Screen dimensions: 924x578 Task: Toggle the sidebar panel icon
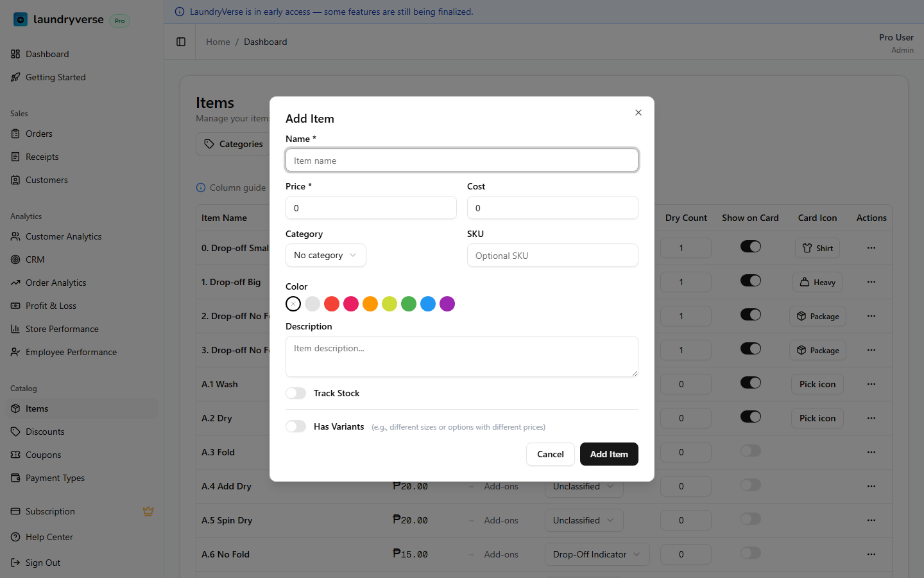181,42
